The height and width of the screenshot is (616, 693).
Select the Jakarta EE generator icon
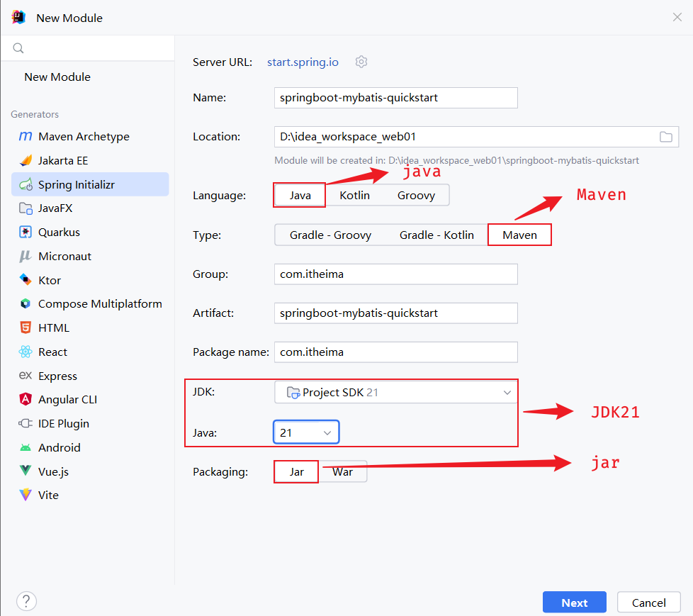point(26,161)
